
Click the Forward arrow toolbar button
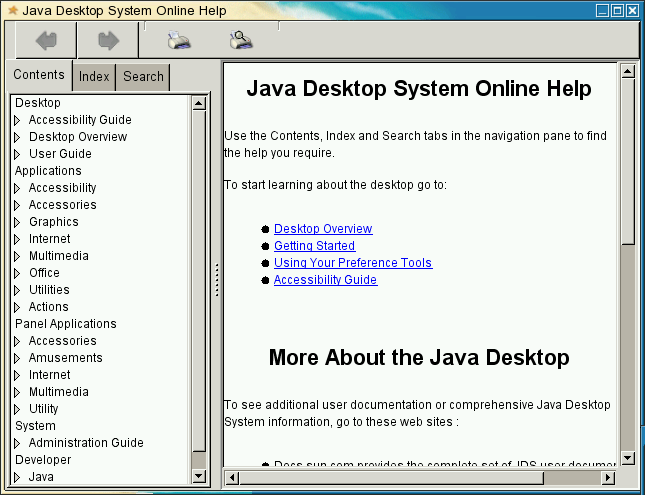[x=108, y=41]
